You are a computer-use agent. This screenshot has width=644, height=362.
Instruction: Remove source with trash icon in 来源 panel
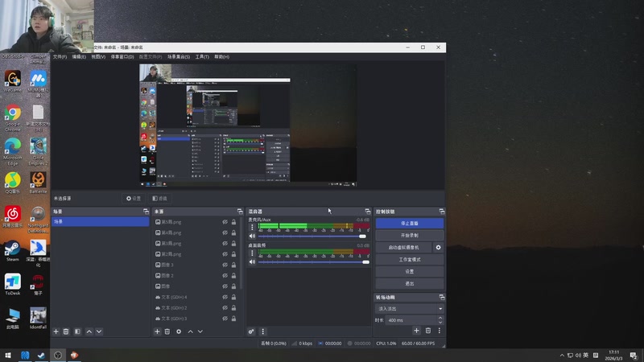[167, 331]
